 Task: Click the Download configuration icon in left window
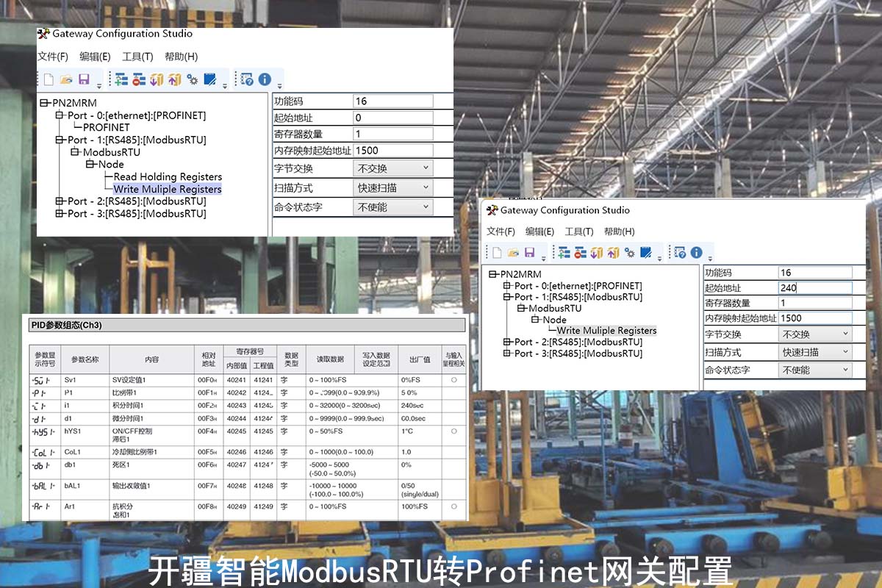tap(157, 79)
